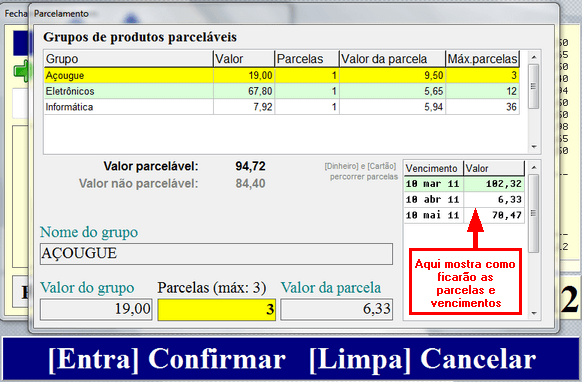Viewport: 582px width, 382px height.
Task: Click the down arrow of the groups list scrollbar
Action: [x=534, y=147]
